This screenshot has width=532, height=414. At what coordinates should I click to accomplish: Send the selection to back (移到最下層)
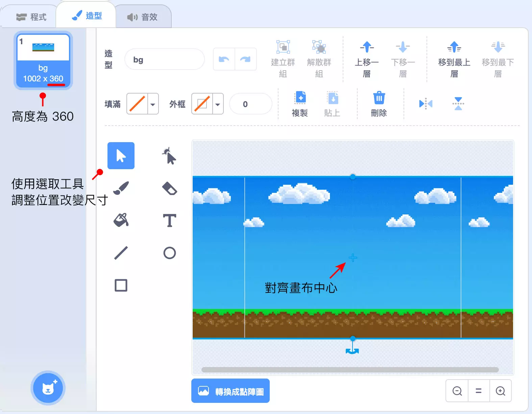(498, 47)
